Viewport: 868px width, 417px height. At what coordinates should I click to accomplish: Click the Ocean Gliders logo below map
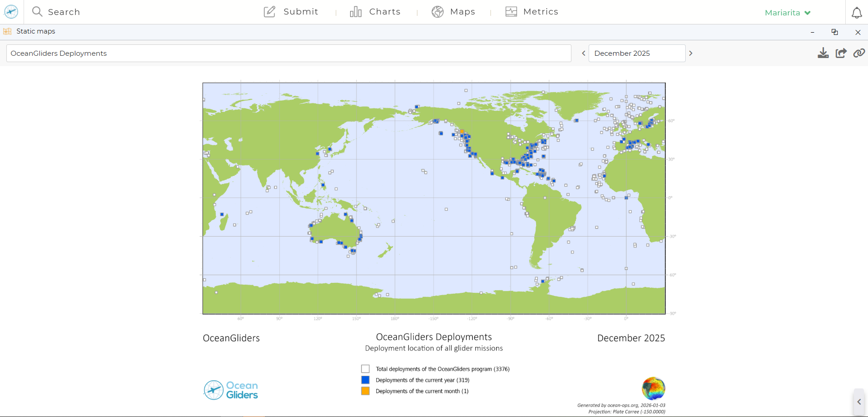(231, 390)
